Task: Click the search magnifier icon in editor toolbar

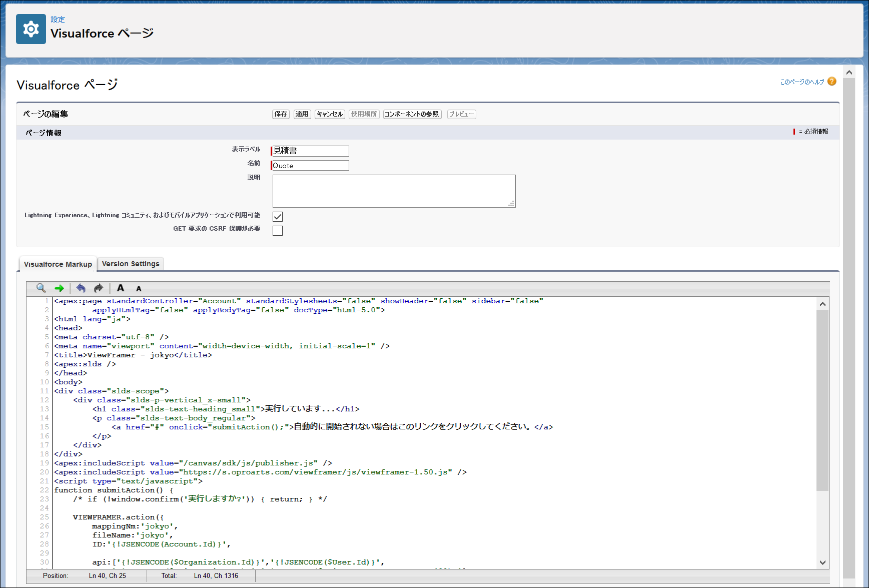Action: 41,288
